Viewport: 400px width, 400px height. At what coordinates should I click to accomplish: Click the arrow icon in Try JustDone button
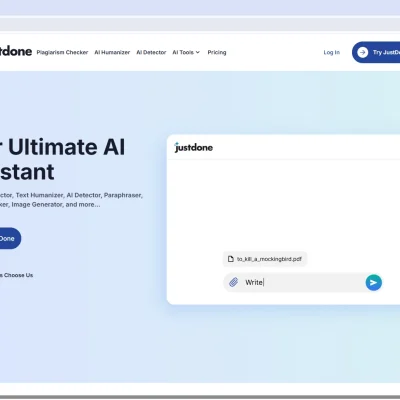coord(363,52)
